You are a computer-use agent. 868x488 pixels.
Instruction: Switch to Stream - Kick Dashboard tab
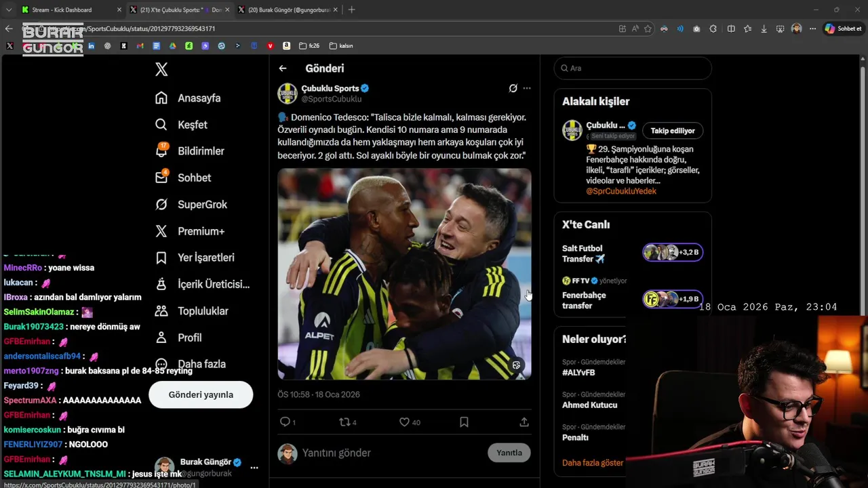(62, 9)
